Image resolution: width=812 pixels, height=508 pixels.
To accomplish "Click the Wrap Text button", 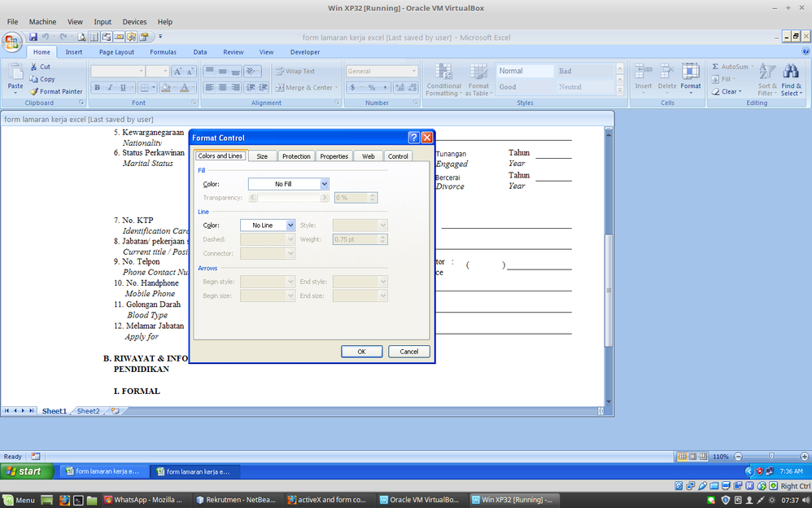I will click(295, 71).
